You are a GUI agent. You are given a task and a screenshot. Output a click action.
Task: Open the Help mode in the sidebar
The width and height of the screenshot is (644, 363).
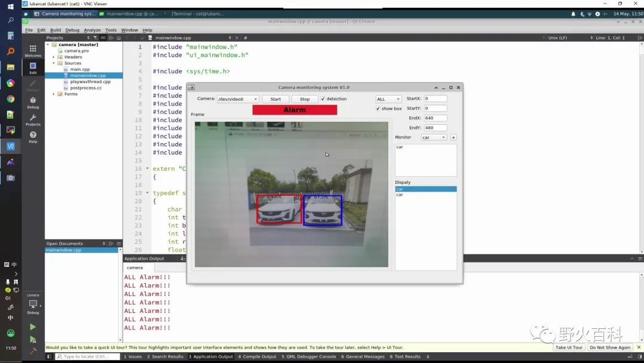(33, 137)
